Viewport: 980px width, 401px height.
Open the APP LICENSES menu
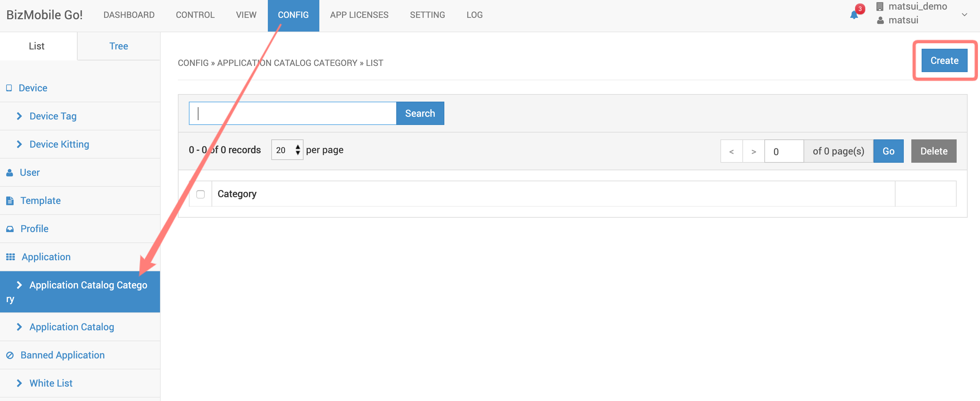pyautogui.click(x=359, y=15)
